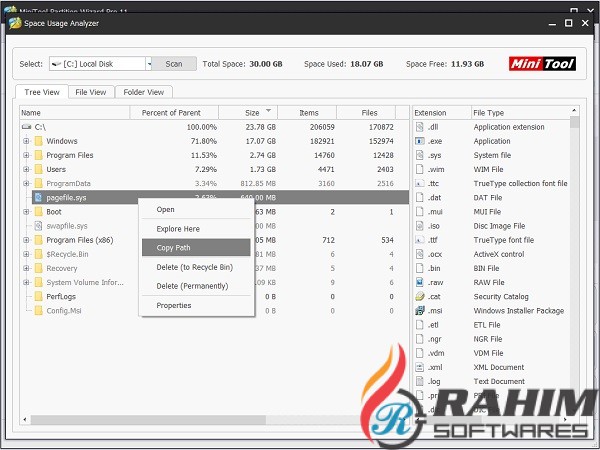The height and width of the screenshot is (450, 600).
Task: Choose Open from context menu
Action: pos(196,210)
